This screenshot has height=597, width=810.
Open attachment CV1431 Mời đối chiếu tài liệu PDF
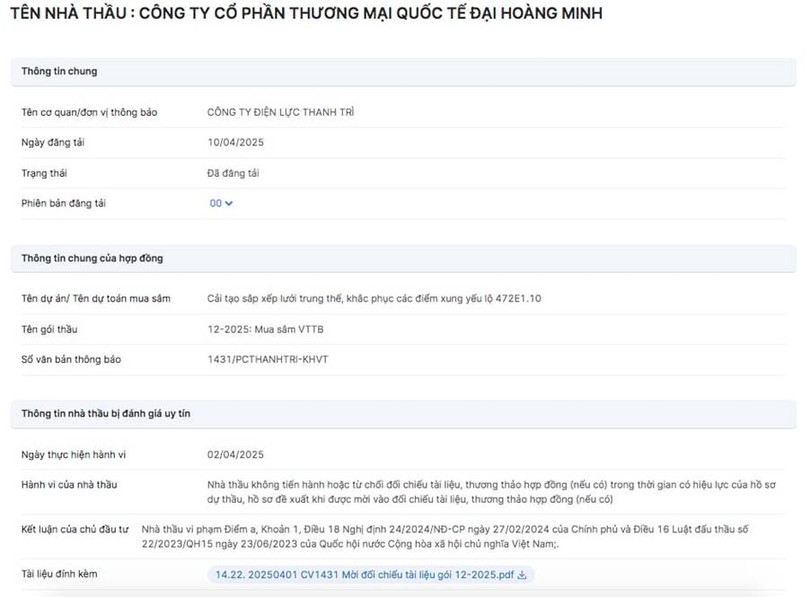pyautogui.click(x=364, y=575)
